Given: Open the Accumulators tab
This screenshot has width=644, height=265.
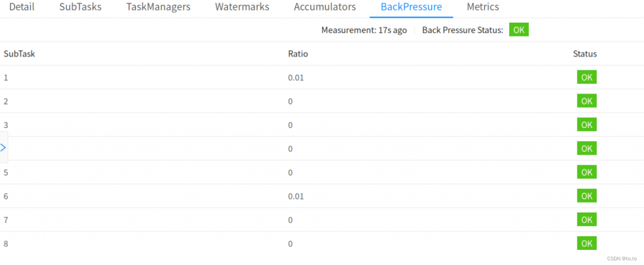Looking at the screenshot, I should coord(325,7).
